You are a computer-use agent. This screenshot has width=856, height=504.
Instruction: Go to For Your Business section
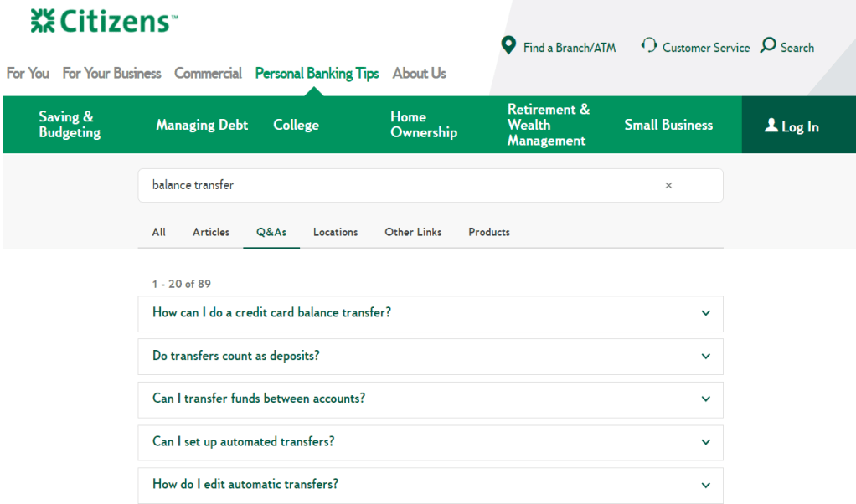[111, 74]
